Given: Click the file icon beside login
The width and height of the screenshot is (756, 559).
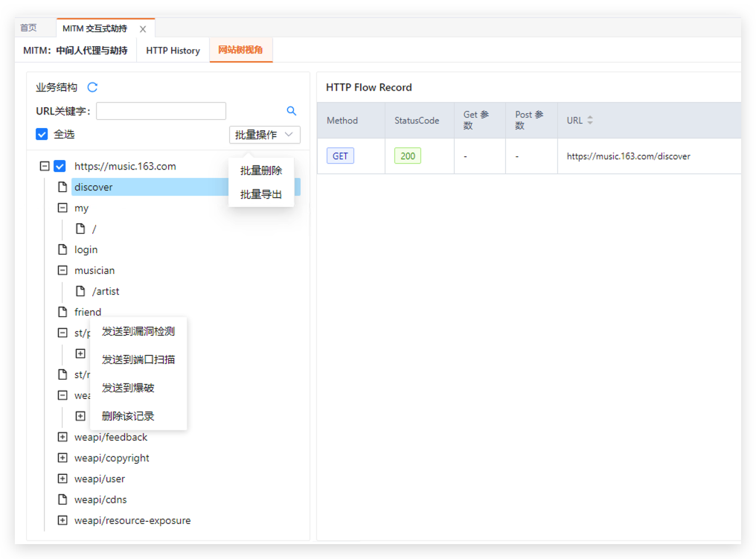Looking at the screenshot, I should click(x=63, y=249).
